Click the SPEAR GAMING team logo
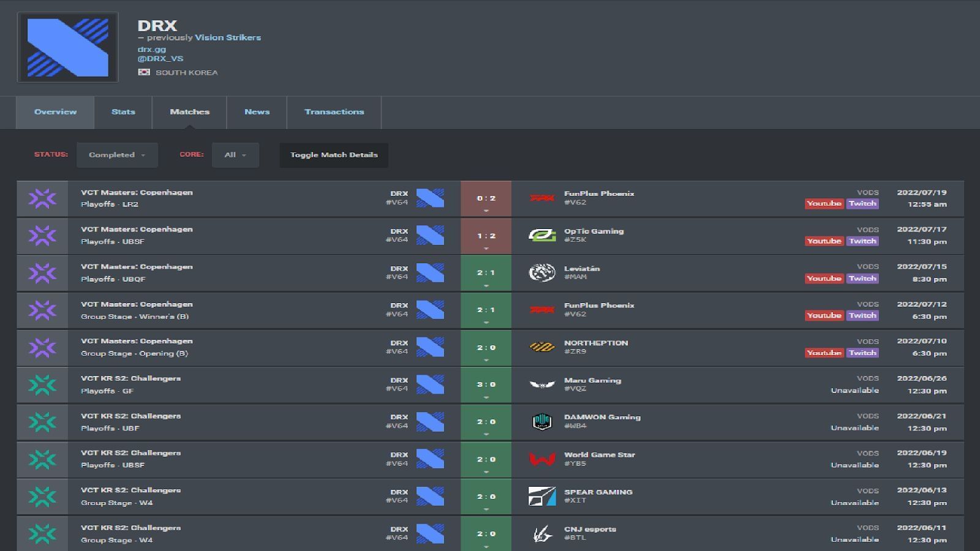980x551 pixels. 541,496
